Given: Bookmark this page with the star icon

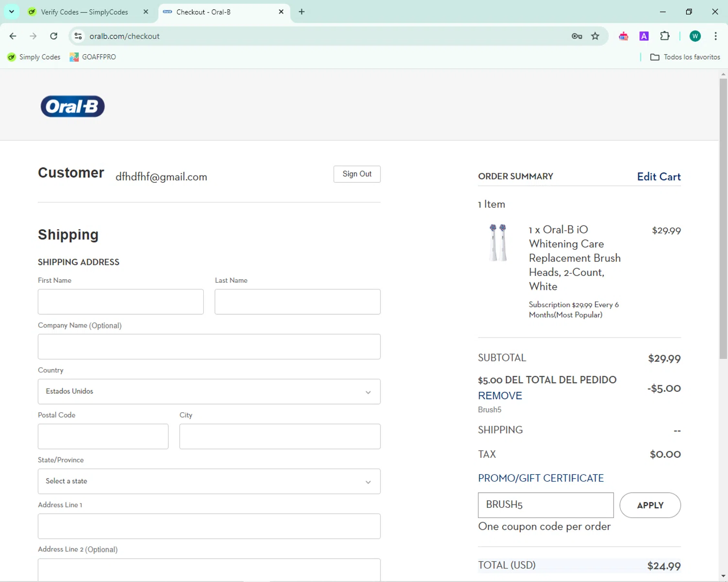Looking at the screenshot, I should (x=595, y=36).
